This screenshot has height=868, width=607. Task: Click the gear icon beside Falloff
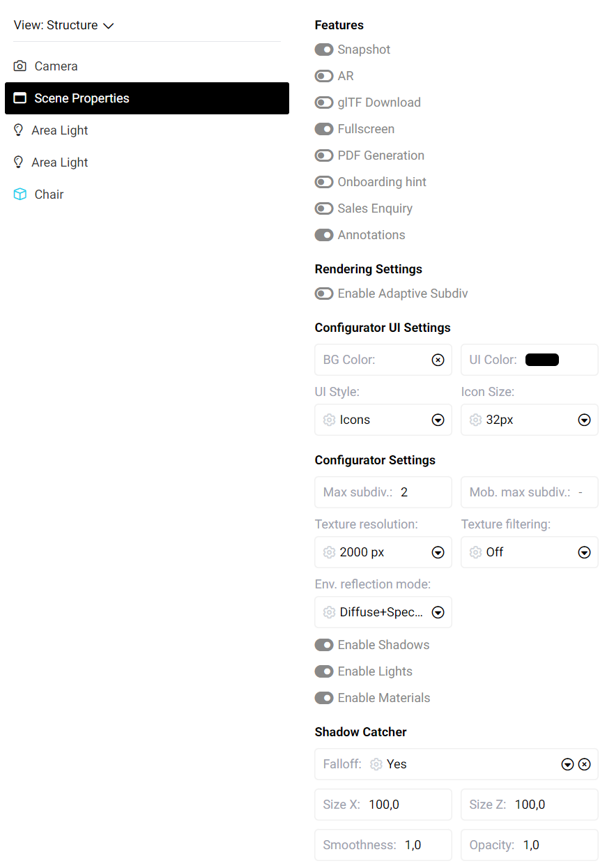[376, 764]
